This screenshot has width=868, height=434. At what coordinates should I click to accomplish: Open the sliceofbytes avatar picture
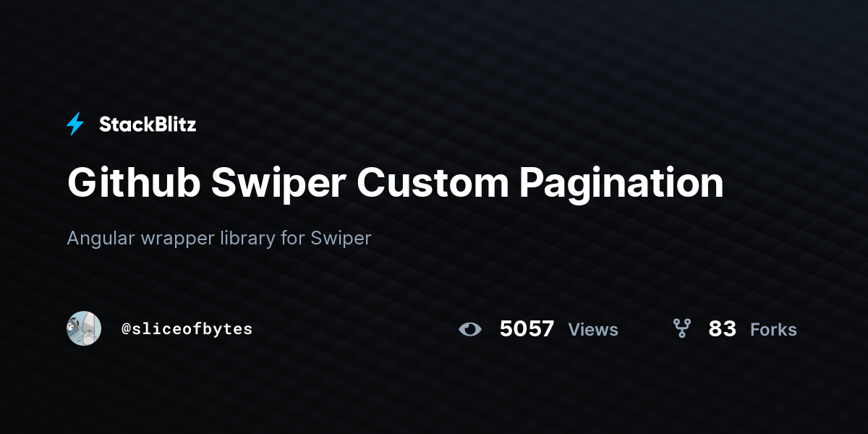click(x=84, y=328)
